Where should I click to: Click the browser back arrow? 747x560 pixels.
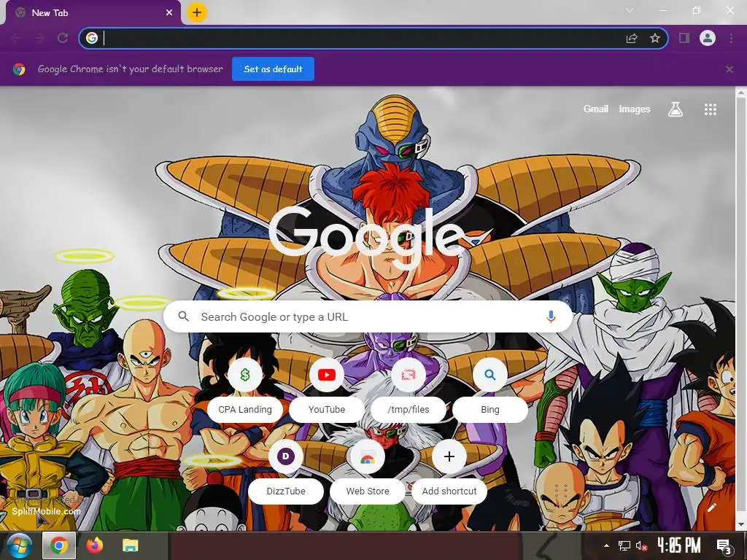(x=16, y=38)
